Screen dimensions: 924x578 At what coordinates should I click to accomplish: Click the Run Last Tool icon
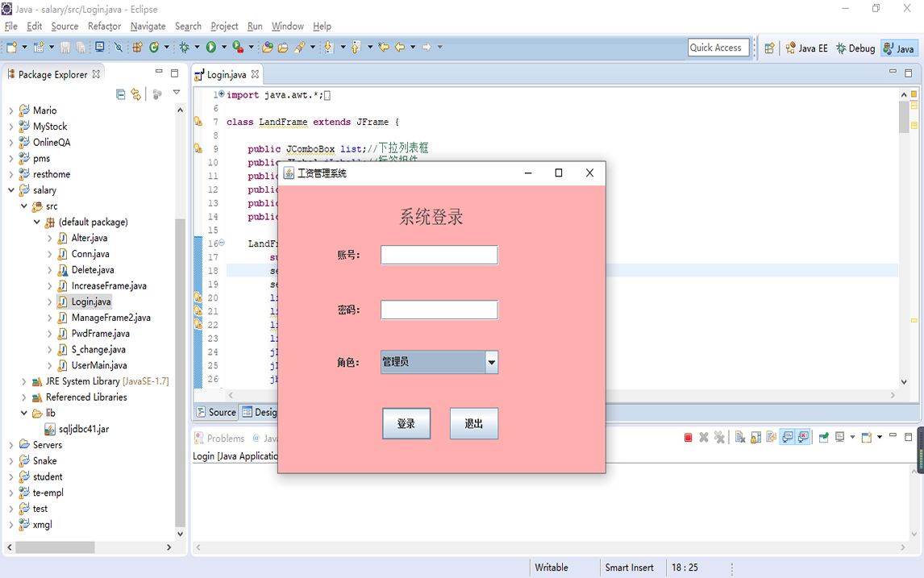238,47
